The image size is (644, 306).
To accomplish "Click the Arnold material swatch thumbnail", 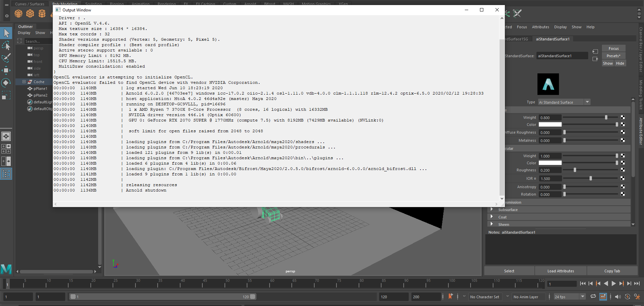I will [x=548, y=84].
